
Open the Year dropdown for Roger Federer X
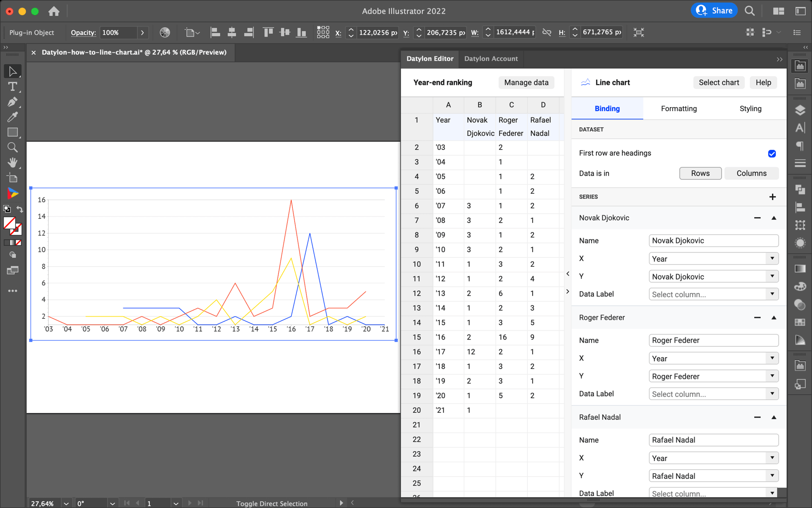click(x=713, y=358)
